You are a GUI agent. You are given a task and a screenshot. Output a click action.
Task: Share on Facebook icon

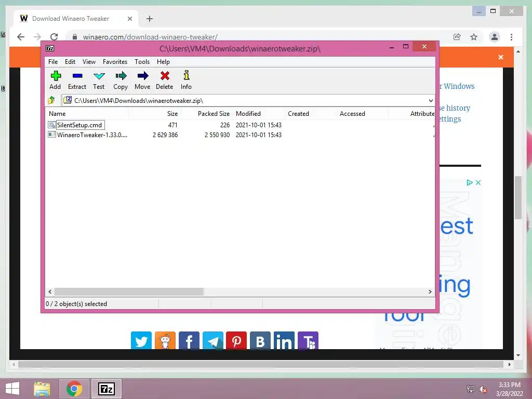(x=189, y=341)
